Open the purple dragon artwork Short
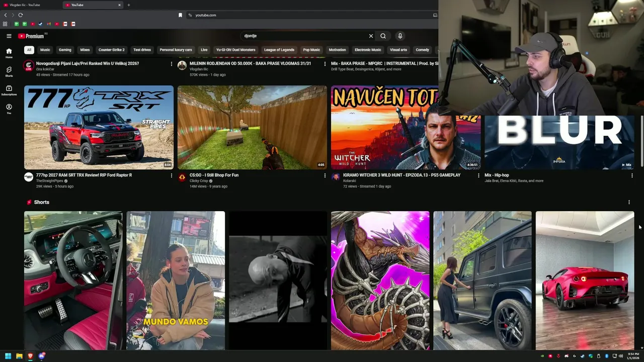 click(x=380, y=281)
